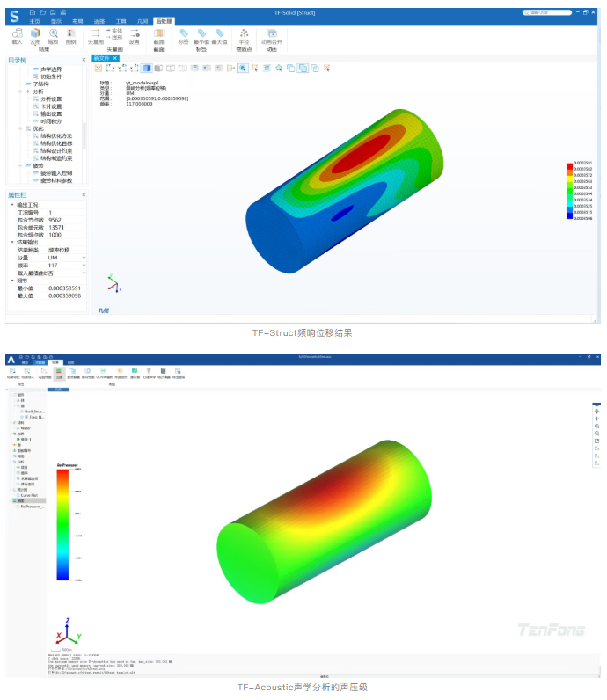Collapse the 疲劳 tree node
Image resolution: width=607 pixels, height=700 pixels.
[20, 165]
